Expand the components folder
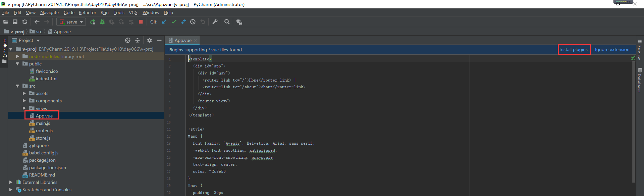 point(24,101)
